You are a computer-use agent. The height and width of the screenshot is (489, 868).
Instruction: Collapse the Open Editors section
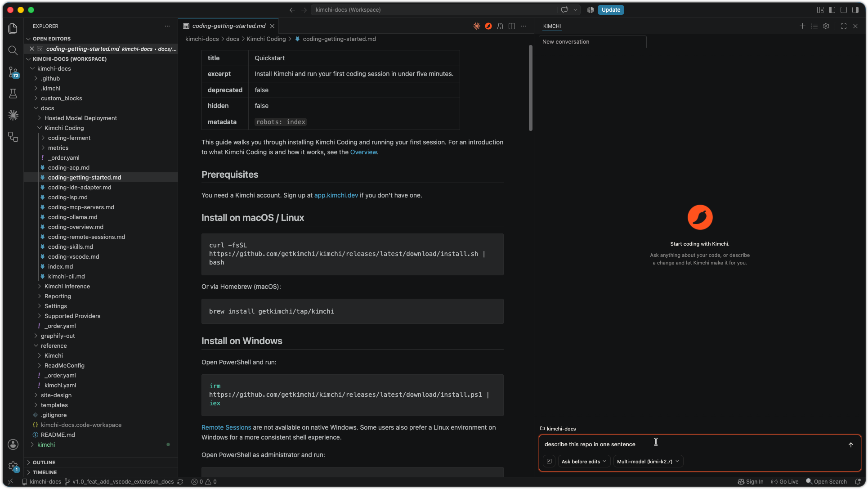pos(52,39)
